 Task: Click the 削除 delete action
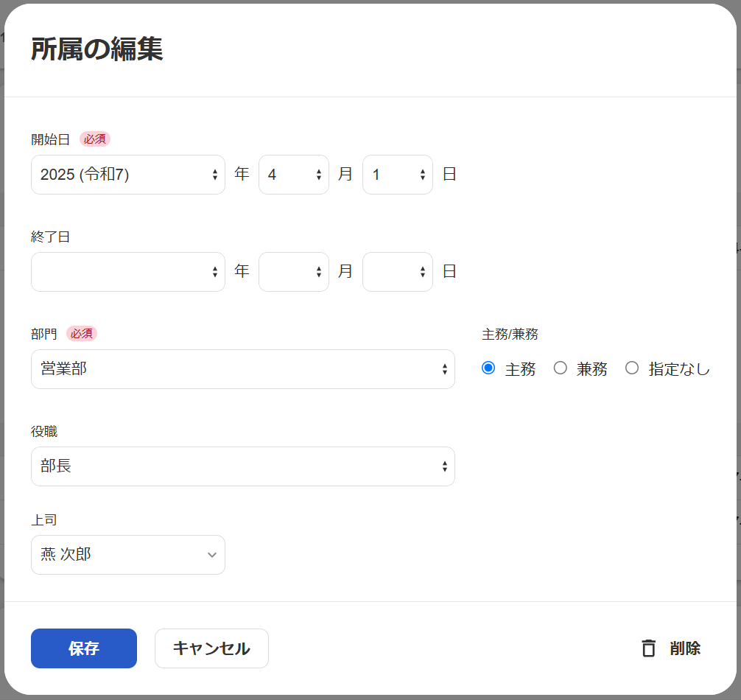click(684, 648)
